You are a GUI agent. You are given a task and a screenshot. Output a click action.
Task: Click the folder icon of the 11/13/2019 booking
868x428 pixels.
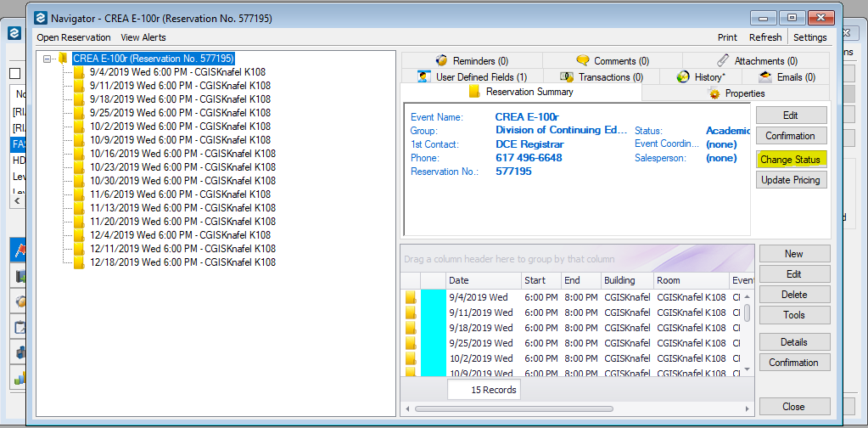[80, 208]
